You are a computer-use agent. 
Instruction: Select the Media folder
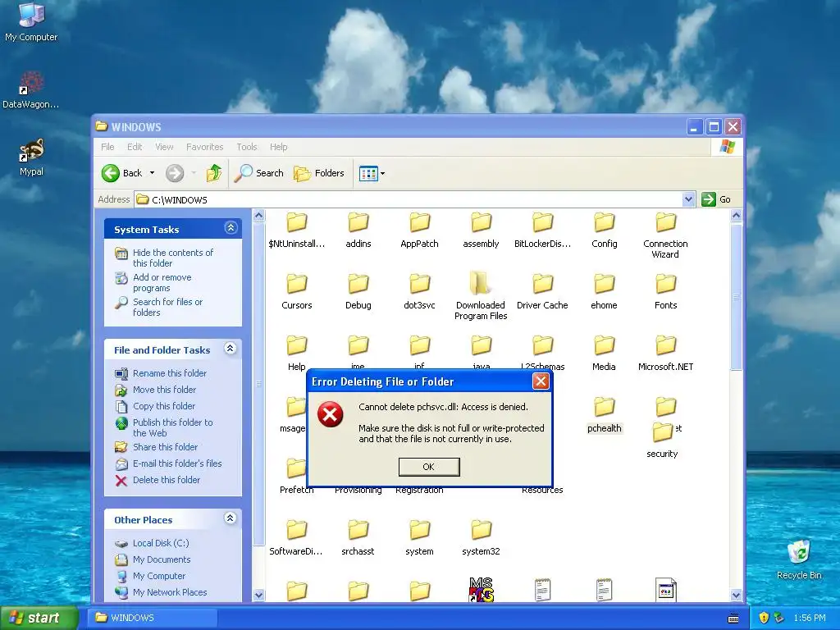click(605, 354)
